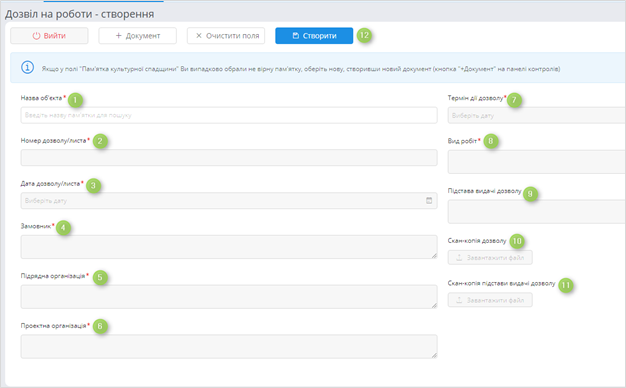626x388 pixels.
Task: Add a new document with +Документ
Action: [x=138, y=36]
